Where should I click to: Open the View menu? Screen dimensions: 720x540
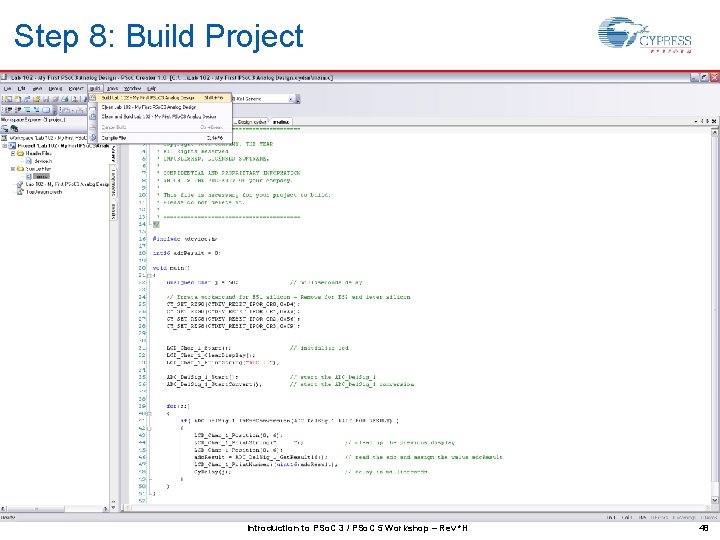click(x=38, y=88)
